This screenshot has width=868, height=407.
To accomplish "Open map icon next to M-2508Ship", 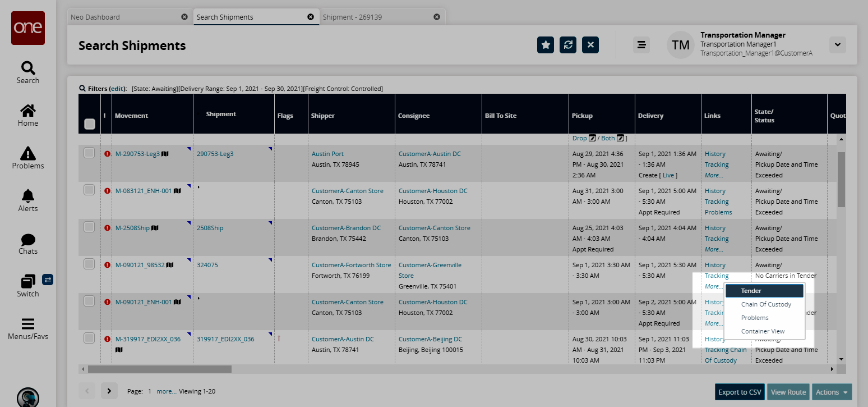I will click(x=155, y=228).
